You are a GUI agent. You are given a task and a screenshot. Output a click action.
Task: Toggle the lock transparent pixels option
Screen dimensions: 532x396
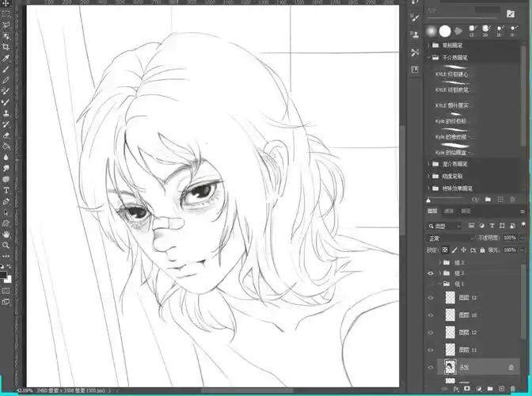tap(445, 249)
